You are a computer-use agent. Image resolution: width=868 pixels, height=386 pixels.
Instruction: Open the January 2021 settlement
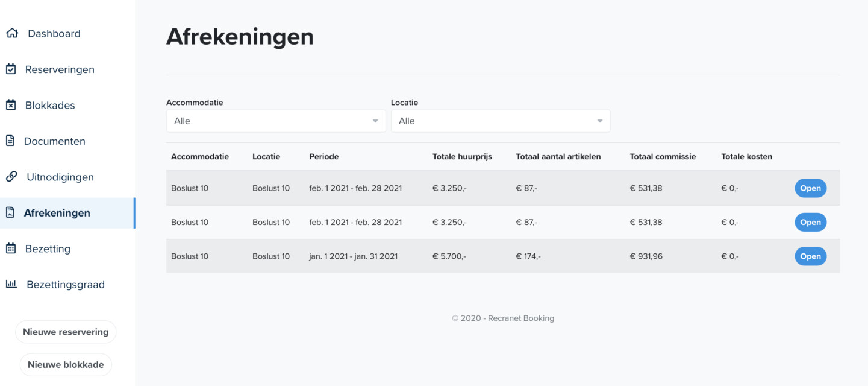(x=810, y=256)
